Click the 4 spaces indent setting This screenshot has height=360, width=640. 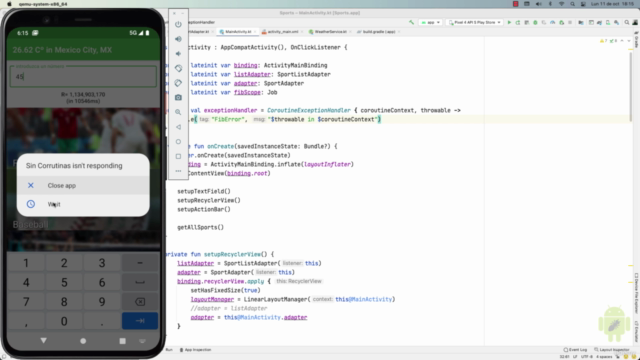point(604,357)
